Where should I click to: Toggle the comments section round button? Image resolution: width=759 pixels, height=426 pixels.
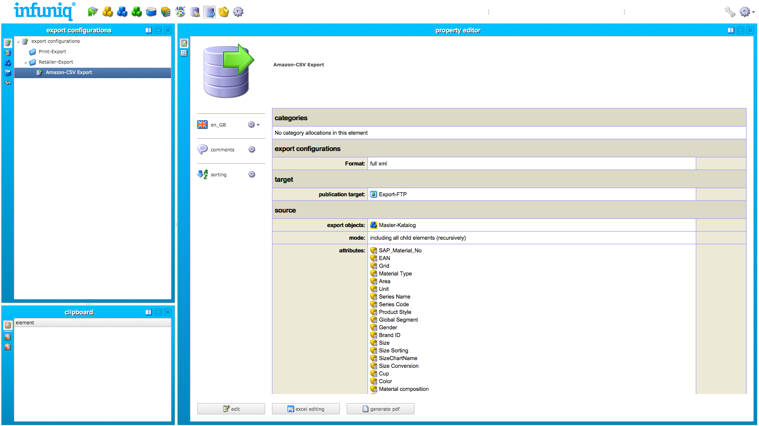tap(252, 150)
